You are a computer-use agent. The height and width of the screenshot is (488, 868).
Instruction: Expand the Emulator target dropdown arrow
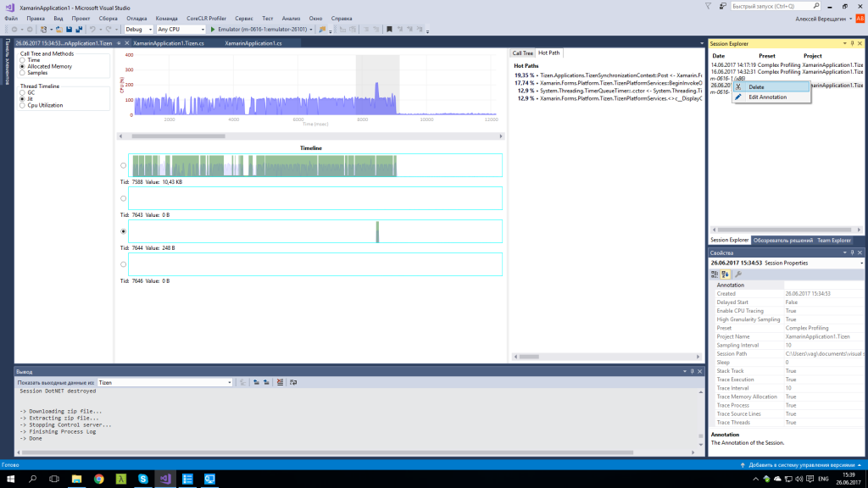pyautogui.click(x=311, y=30)
